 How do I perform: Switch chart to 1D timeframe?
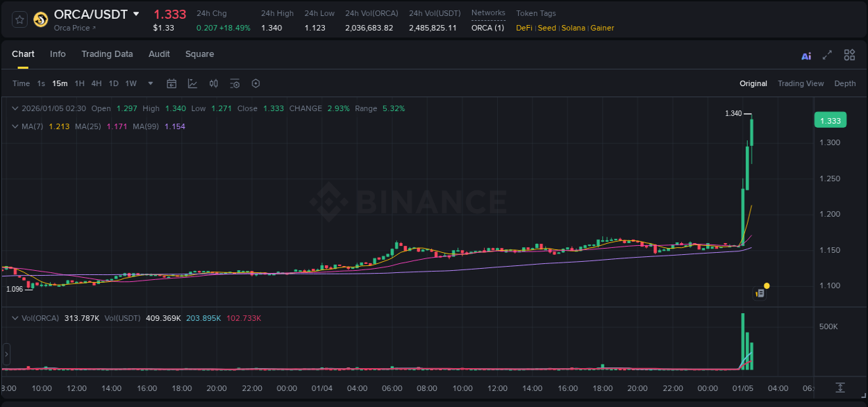tap(112, 83)
